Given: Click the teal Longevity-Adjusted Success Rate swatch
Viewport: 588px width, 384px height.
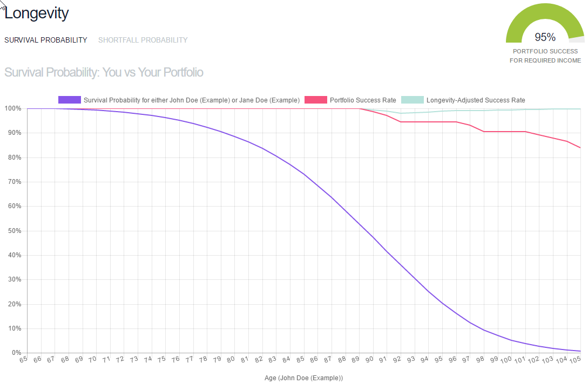Looking at the screenshot, I should click(x=412, y=100).
